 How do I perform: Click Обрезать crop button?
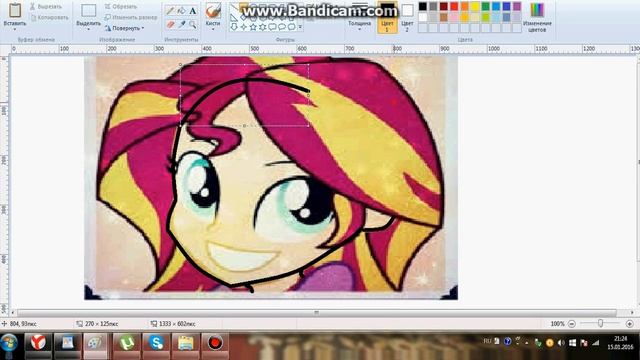(x=121, y=7)
